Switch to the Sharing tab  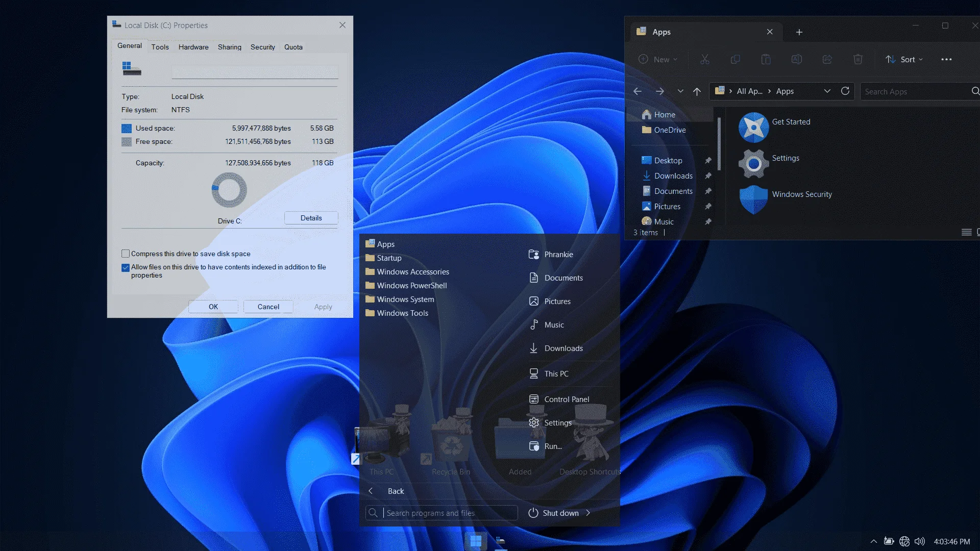(x=230, y=47)
